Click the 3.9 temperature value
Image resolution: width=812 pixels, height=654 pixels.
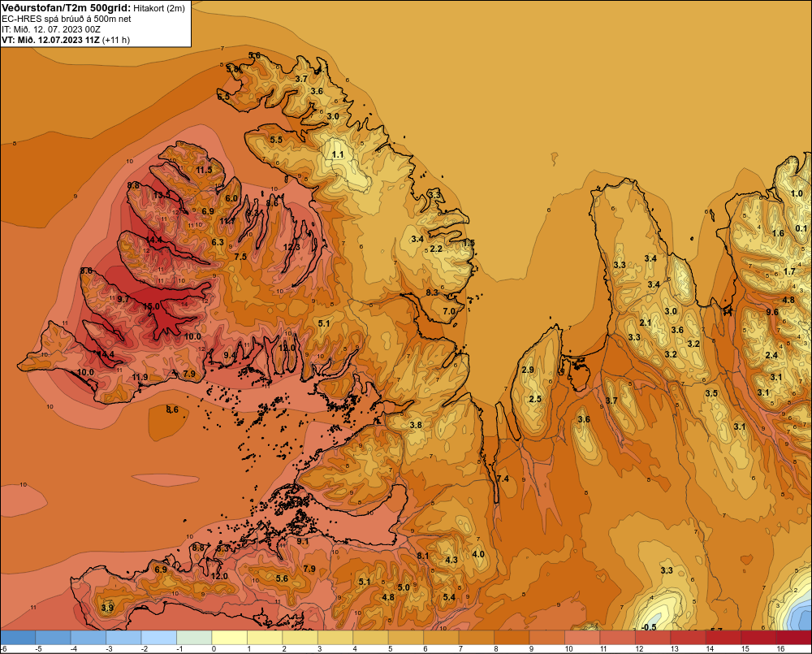(x=107, y=608)
